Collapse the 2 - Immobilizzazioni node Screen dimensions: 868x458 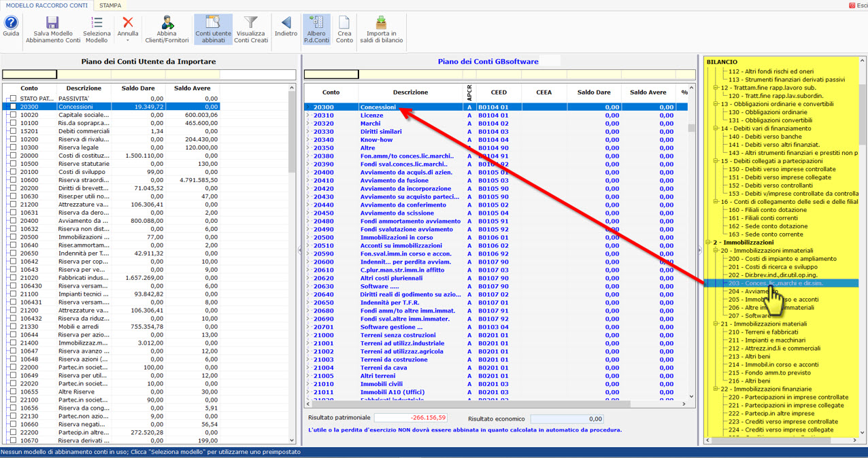(x=708, y=243)
